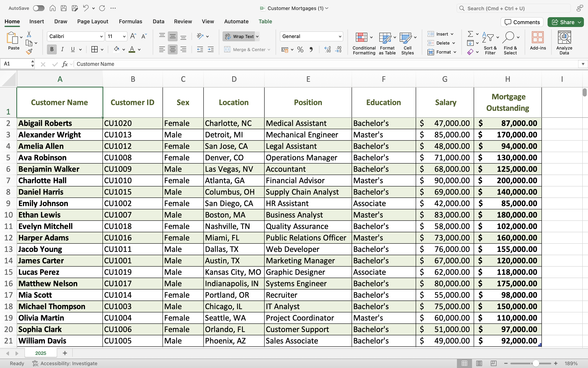
Task: Align text left
Action: pyautogui.click(x=162, y=50)
